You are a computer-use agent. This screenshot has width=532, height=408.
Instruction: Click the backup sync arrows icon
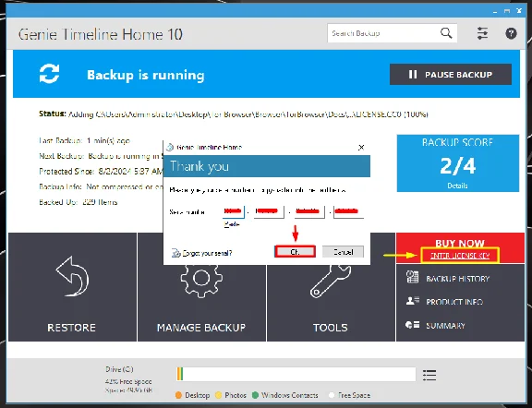click(x=50, y=74)
